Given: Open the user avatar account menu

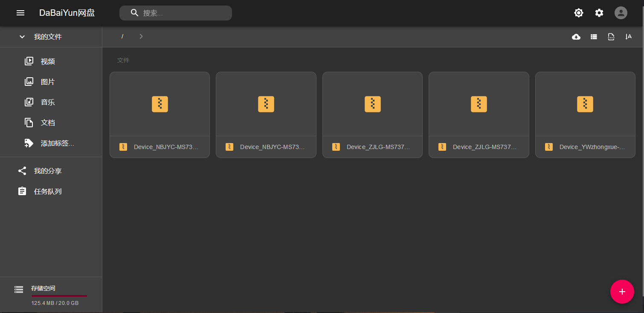Looking at the screenshot, I should click(x=621, y=13).
